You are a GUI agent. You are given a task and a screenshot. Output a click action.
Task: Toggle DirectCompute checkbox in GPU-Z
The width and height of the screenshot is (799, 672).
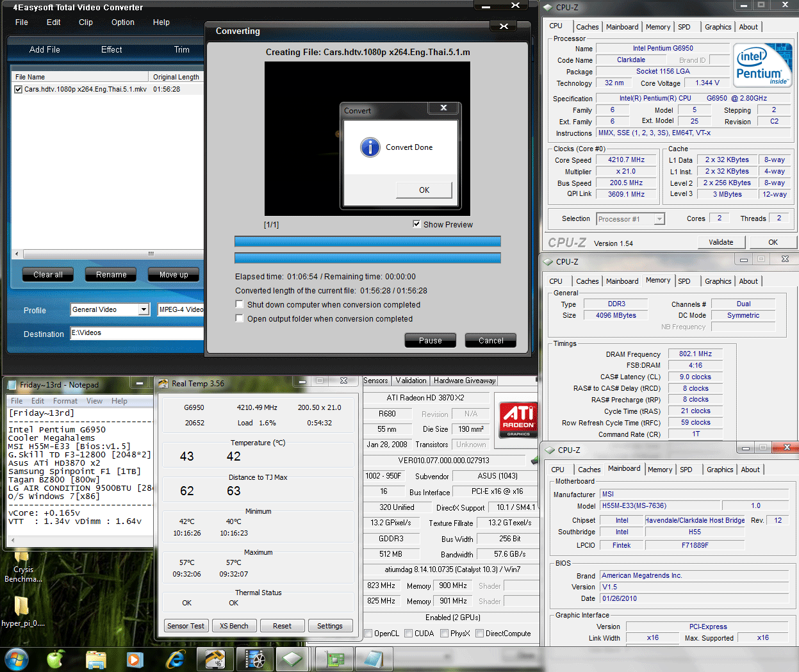(479, 634)
